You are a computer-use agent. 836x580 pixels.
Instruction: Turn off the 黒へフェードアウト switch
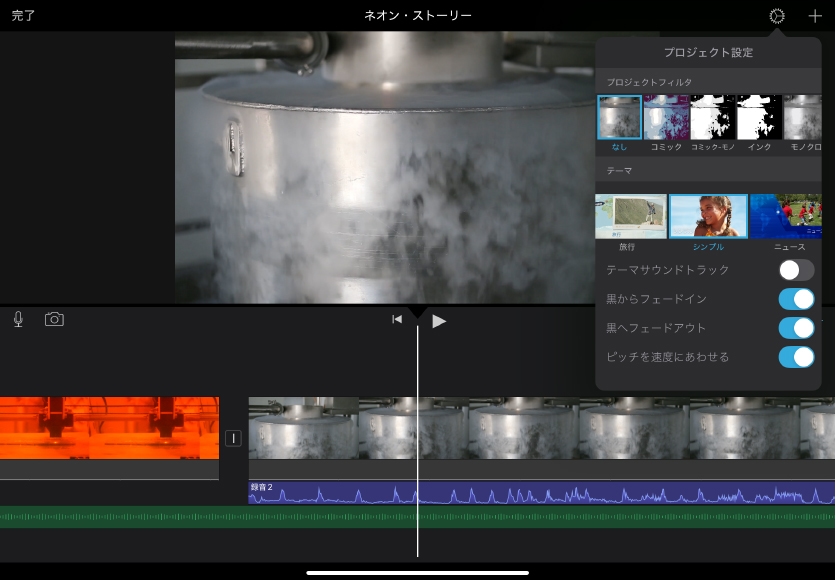tap(796, 328)
